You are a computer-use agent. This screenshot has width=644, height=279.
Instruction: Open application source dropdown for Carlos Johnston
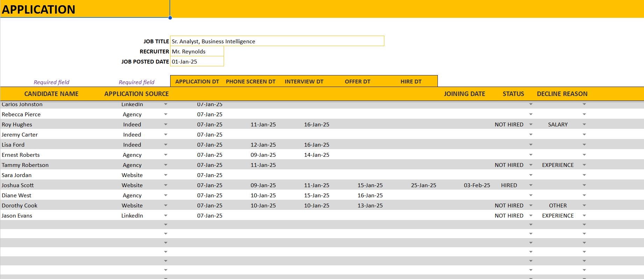pos(166,104)
